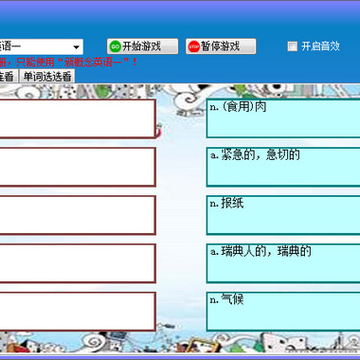This screenshot has width=360, height=360.
Task: Enable the 开启音效 sound effects checkbox
Action: click(x=292, y=46)
